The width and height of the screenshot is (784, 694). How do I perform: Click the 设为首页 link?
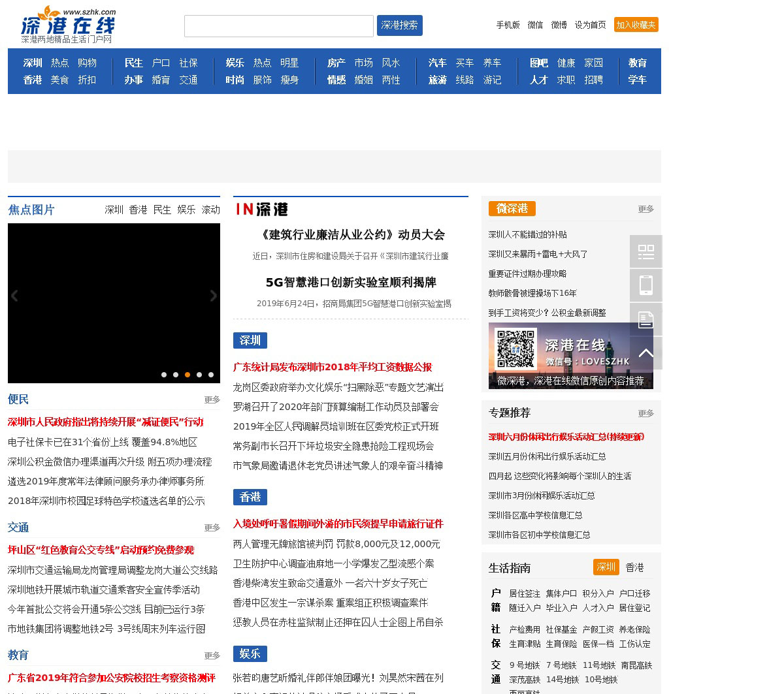pyautogui.click(x=589, y=25)
